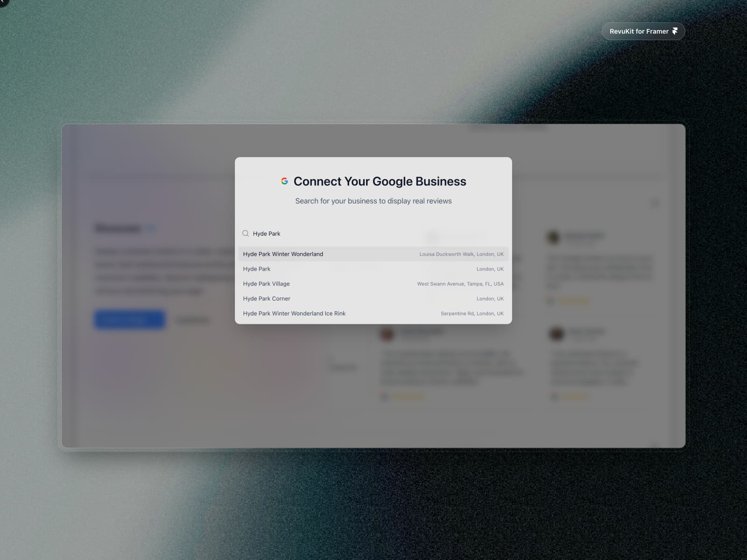Click the search field containing "Hyde Park"
The image size is (747, 560).
(x=327, y=233)
